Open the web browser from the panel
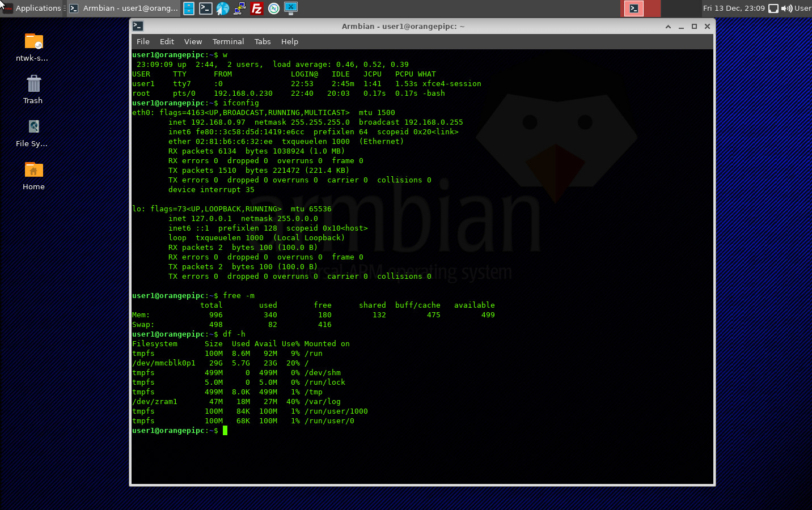 coord(222,8)
